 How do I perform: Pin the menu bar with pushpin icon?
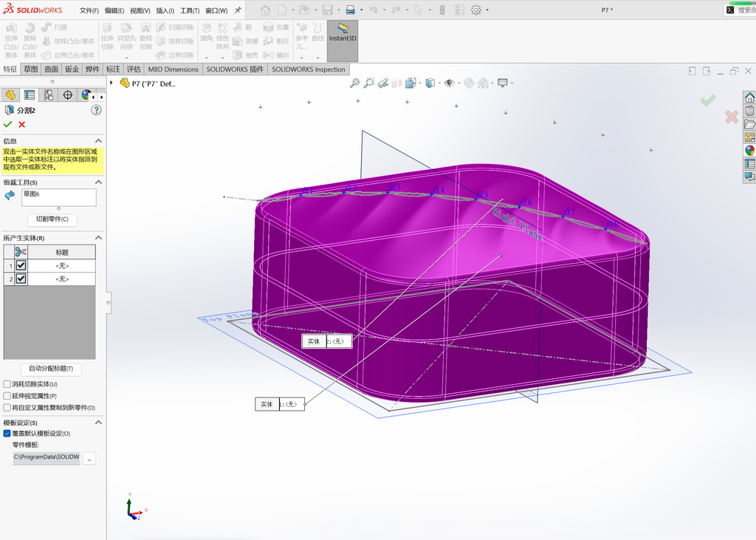coord(238,10)
